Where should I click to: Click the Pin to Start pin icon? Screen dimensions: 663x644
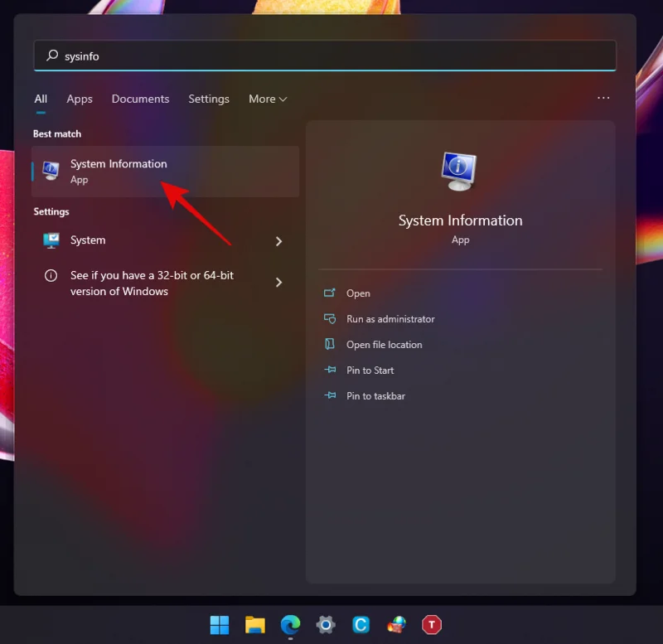(330, 370)
